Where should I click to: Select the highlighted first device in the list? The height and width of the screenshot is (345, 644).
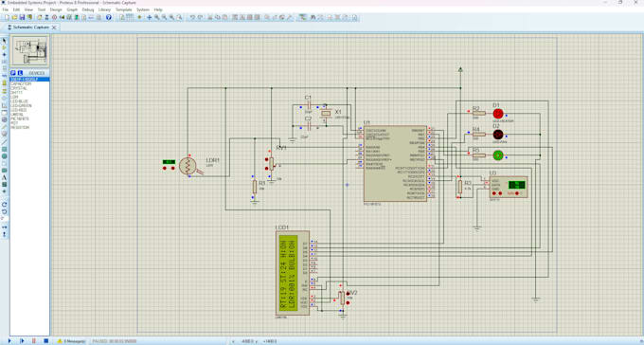(x=29, y=79)
